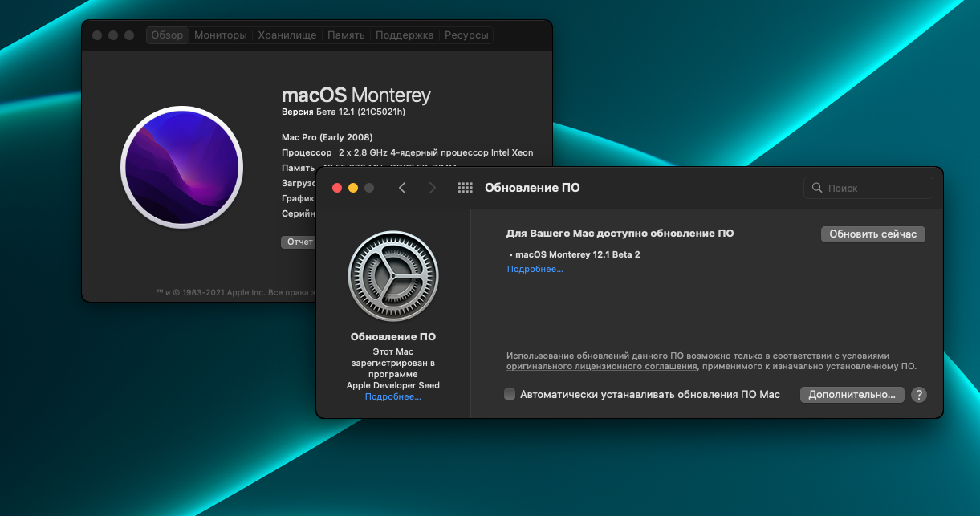Click the Mac Pro (Early 2008) text
Screen dimensions: 980x516
(x=327, y=137)
